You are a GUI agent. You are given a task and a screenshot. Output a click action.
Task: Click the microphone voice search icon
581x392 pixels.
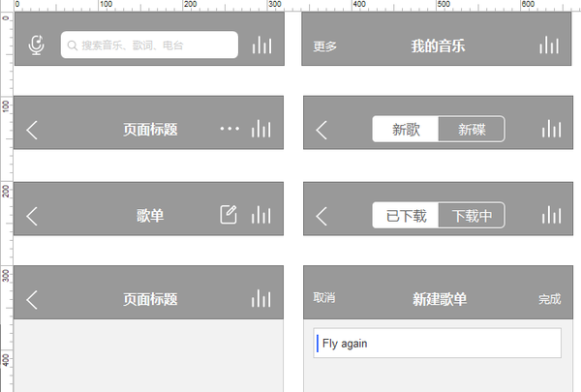point(37,45)
